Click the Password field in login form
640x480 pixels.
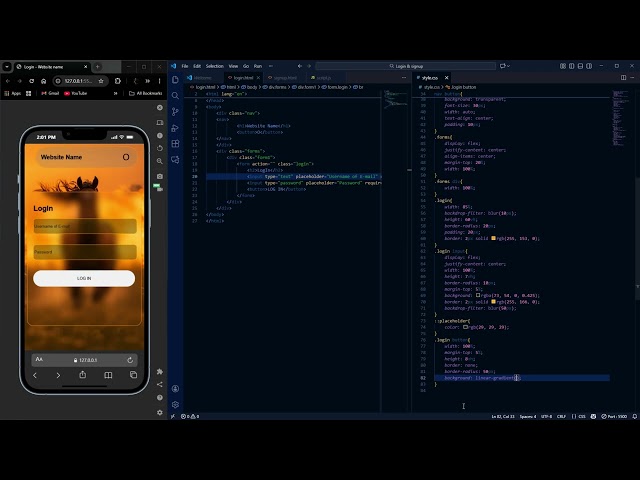84,252
